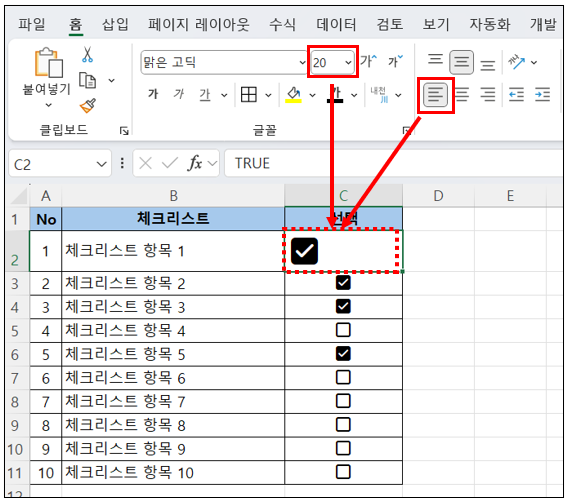This screenshot has height=498, width=567.
Task: Click the Format Painter brush icon
Action: [88, 105]
